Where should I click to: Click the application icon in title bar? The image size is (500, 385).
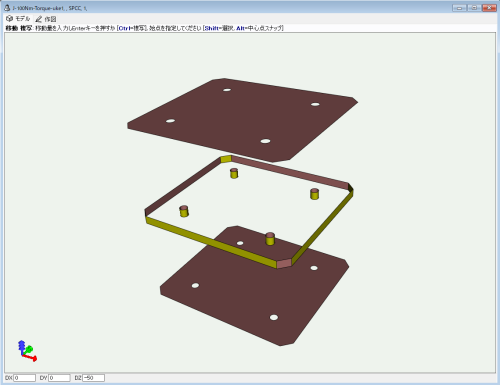pyautogui.click(x=7, y=7)
